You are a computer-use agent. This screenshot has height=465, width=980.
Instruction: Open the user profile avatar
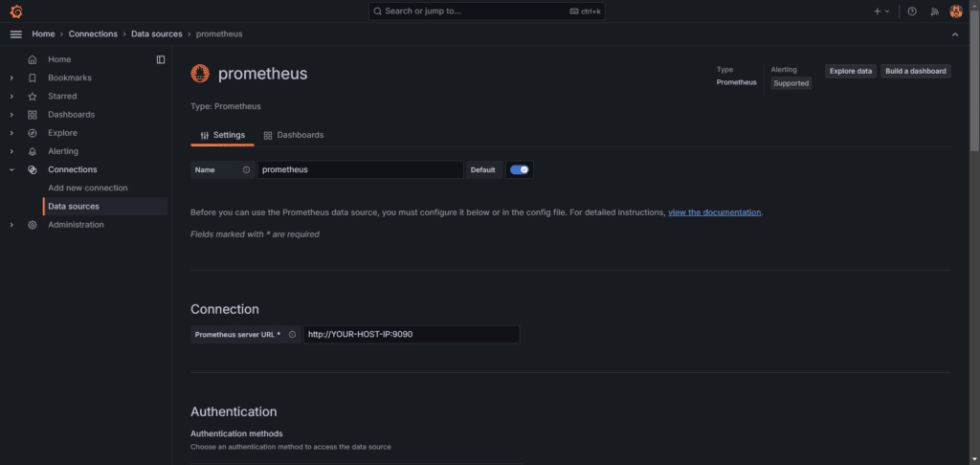point(956,11)
